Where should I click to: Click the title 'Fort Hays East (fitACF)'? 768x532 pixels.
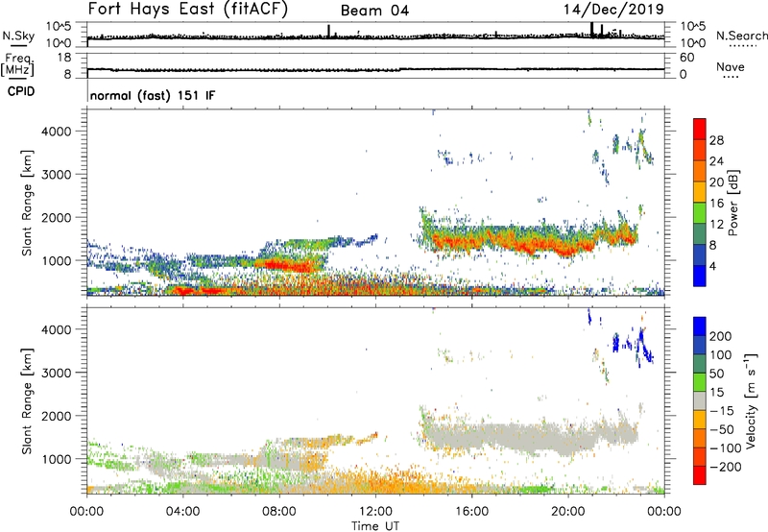[x=188, y=9]
